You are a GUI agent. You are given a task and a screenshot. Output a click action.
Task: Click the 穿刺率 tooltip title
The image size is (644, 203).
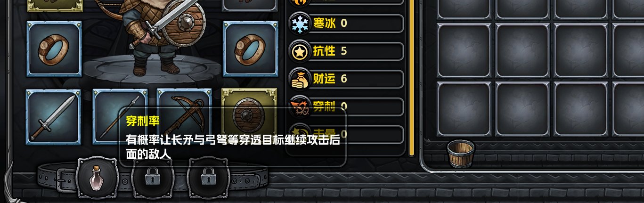pos(143,121)
